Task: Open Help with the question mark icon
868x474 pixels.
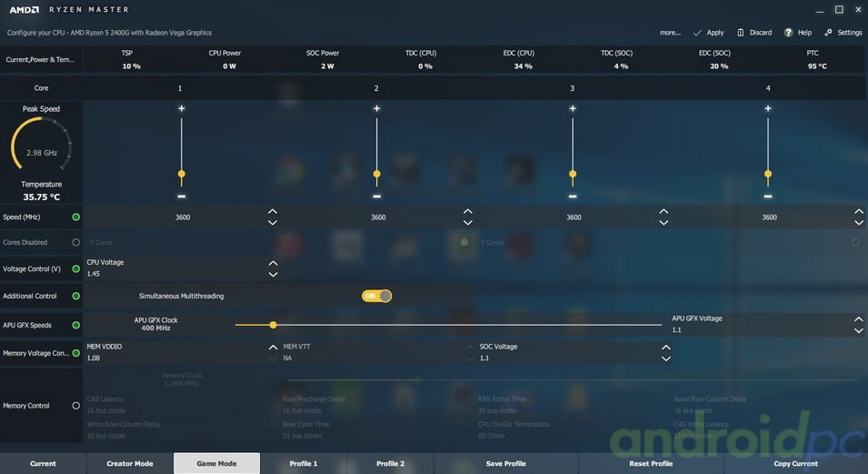Action: click(789, 33)
